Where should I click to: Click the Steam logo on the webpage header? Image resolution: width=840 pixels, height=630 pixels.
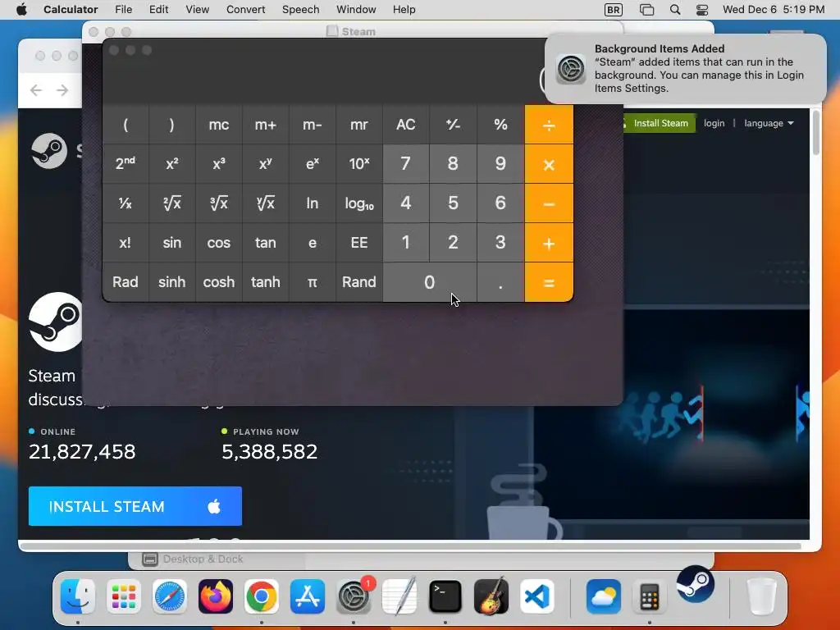click(48, 151)
